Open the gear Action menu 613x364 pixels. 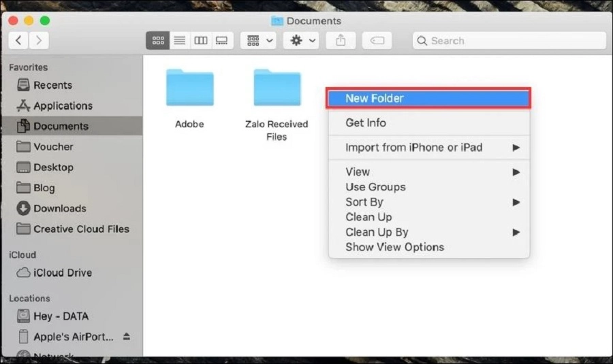pyautogui.click(x=301, y=40)
